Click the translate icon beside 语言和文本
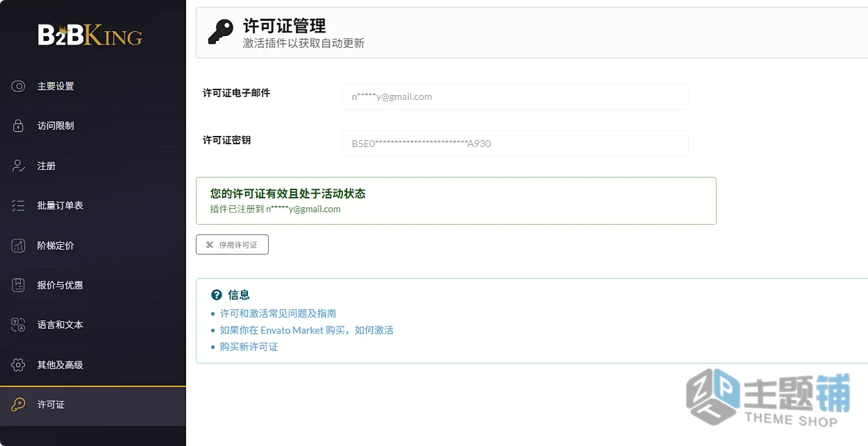This screenshot has width=868, height=446. (x=19, y=325)
